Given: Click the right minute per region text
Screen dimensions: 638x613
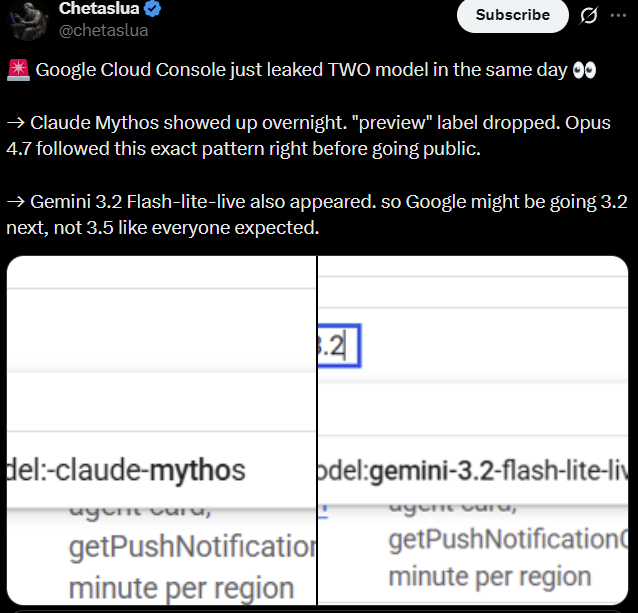Looking at the screenshot, I should [x=490, y=577].
